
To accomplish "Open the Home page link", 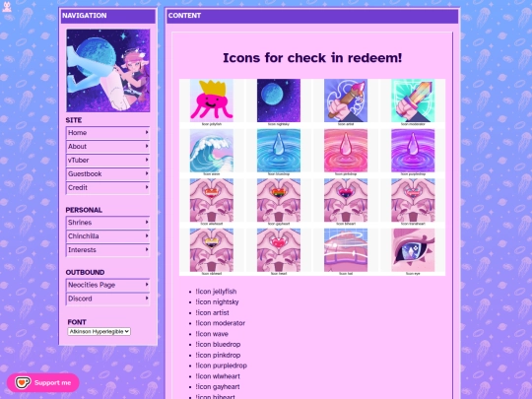I will tap(108, 133).
